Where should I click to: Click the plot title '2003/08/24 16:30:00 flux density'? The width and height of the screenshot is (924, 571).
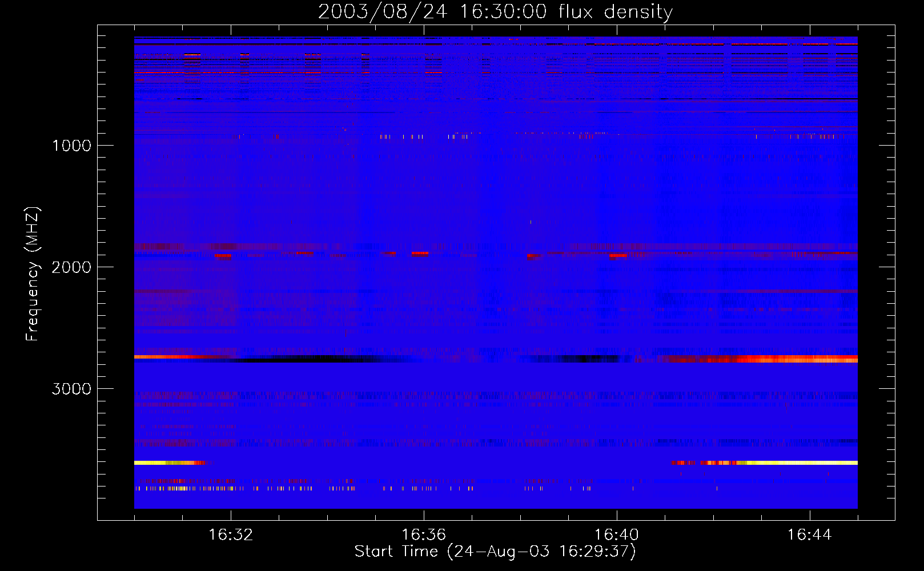pos(495,11)
